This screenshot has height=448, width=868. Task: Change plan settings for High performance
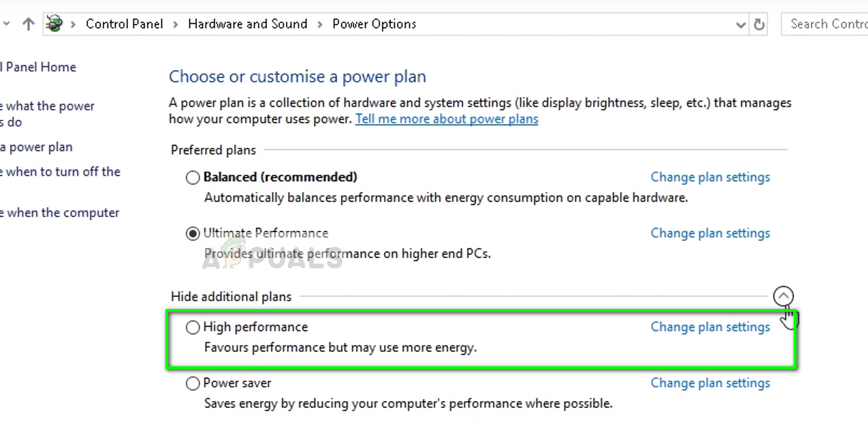tap(710, 327)
